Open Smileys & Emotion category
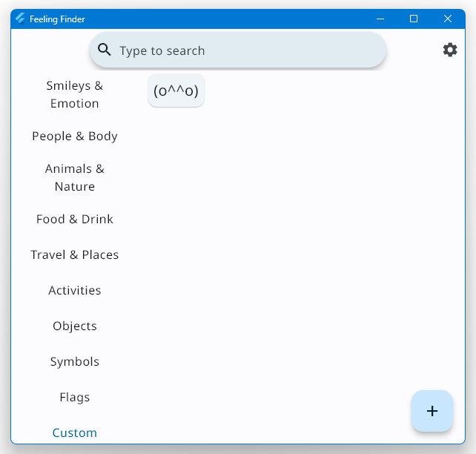Image resolution: width=476 pixels, height=454 pixels. click(75, 94)
